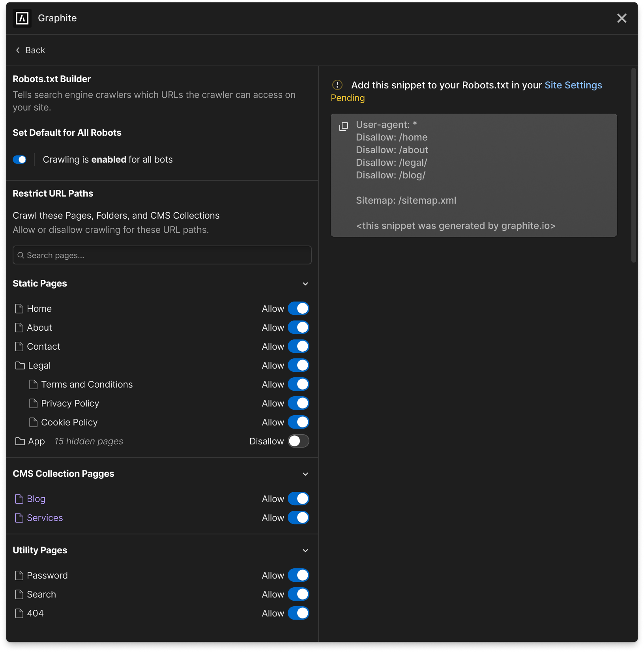Click the About page file icon

[19, 328]
